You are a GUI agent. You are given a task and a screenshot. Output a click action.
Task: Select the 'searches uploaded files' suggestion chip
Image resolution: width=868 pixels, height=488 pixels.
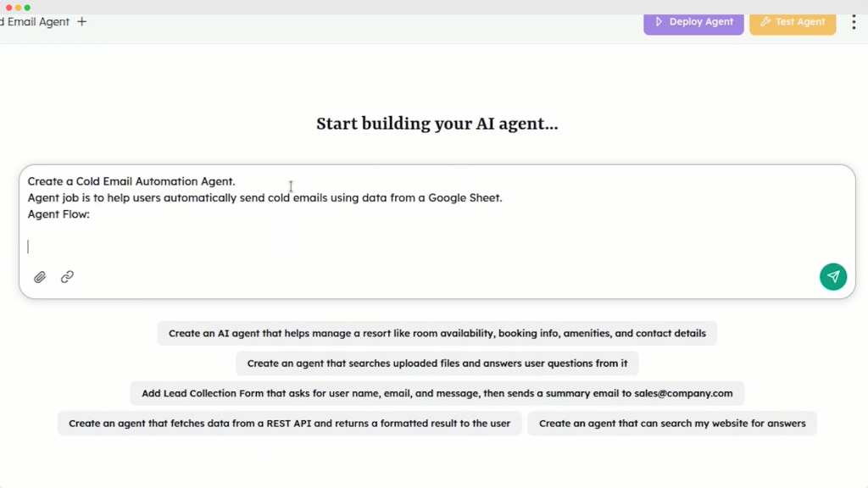[437, 363]
